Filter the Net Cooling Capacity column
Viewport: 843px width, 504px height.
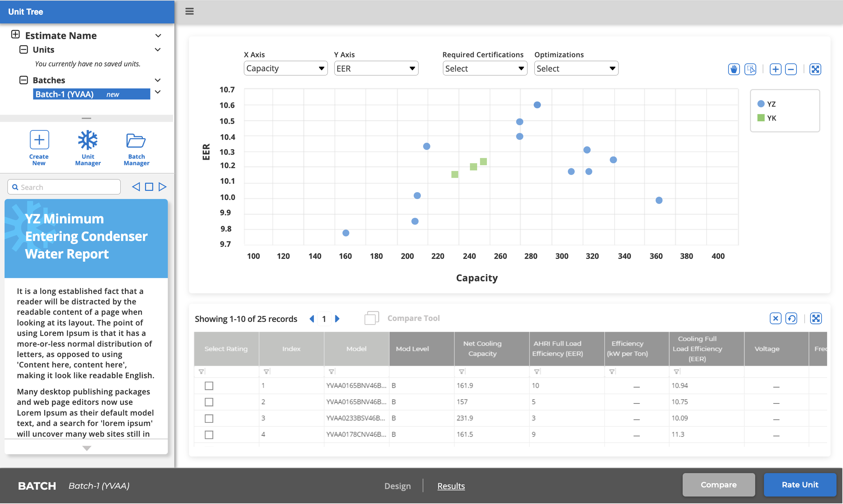[461, 372]
